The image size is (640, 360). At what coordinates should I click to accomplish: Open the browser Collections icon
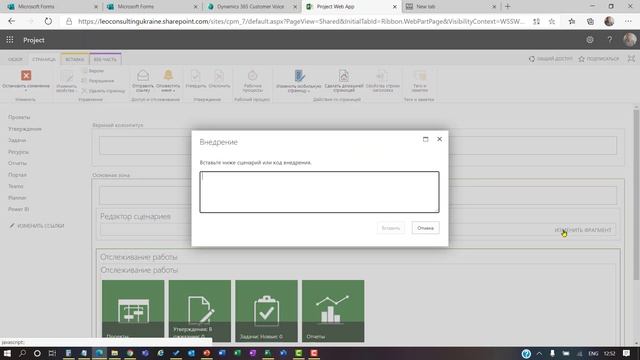(590, 21)
